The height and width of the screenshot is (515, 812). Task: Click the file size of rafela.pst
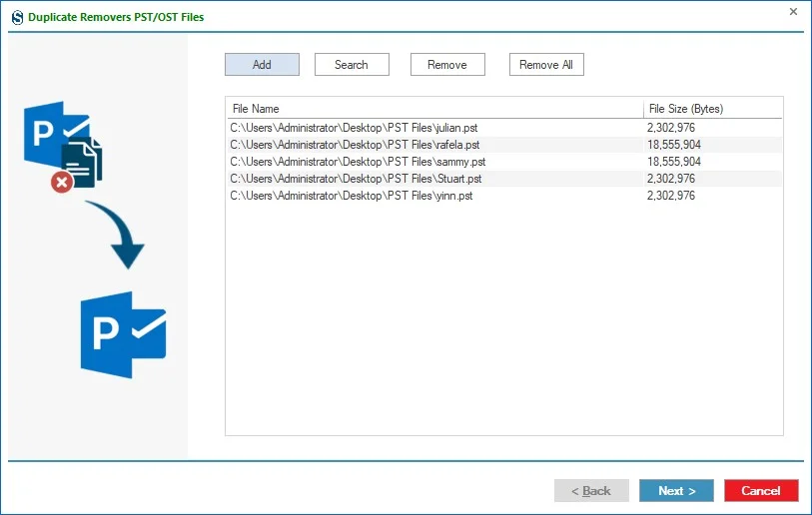point(674,145)
